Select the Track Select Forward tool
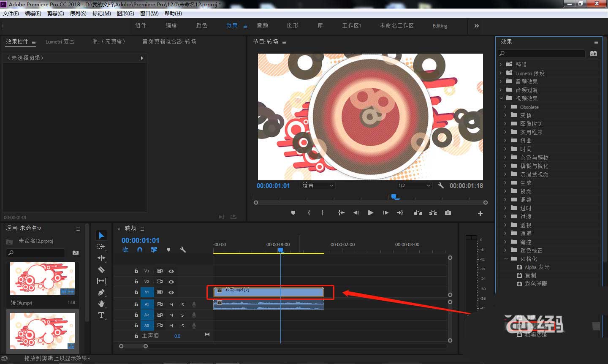 point(101,247)
